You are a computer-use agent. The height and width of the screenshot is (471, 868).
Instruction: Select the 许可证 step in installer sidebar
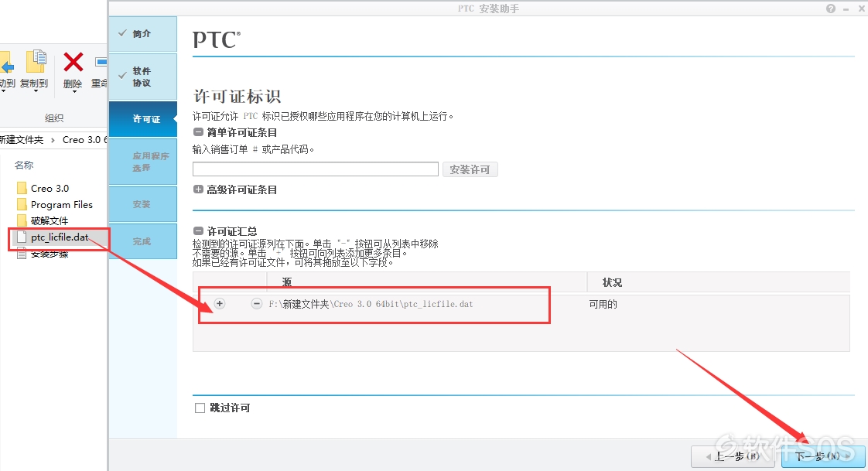tap(143, 119)
